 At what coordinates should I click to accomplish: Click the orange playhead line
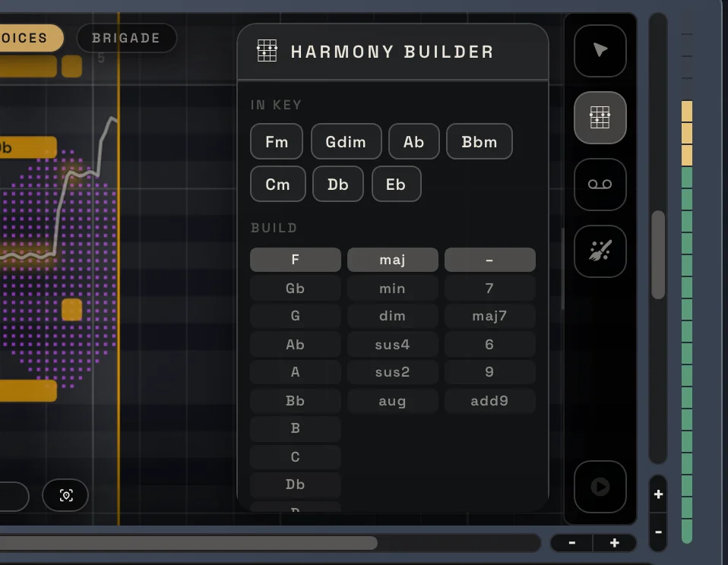[x=119, y=269]
